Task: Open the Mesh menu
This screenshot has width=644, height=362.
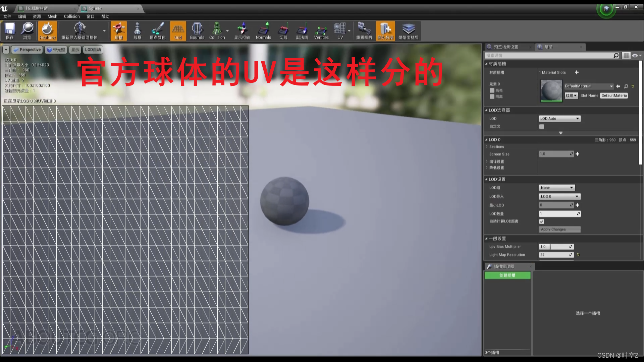Action: (52, 16)
